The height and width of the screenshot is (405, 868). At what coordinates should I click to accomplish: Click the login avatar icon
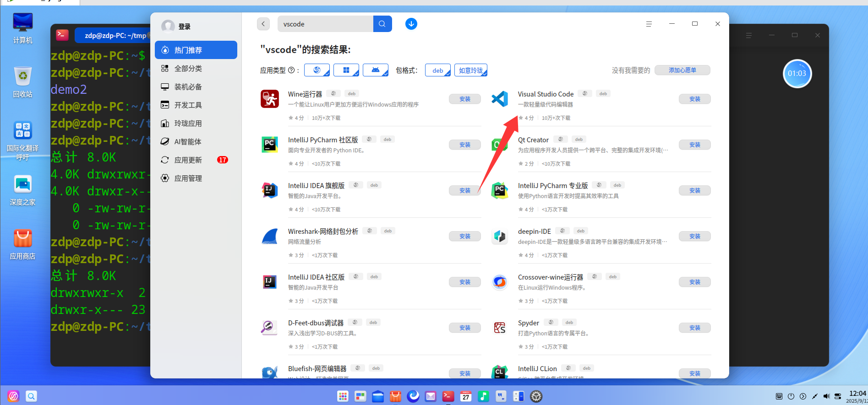pos(168,26)
